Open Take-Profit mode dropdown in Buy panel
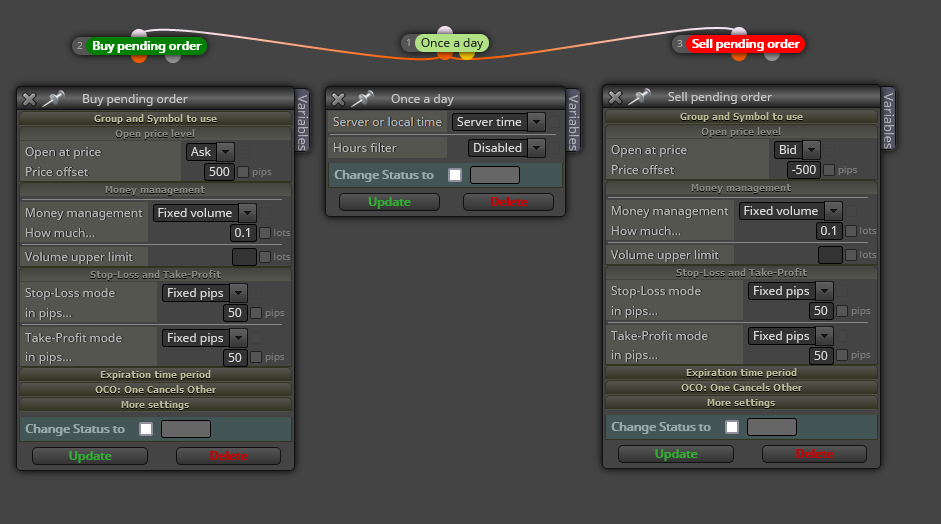Image resolution: width=941 pixels, height=524 pixels. [x=205, y=338]
